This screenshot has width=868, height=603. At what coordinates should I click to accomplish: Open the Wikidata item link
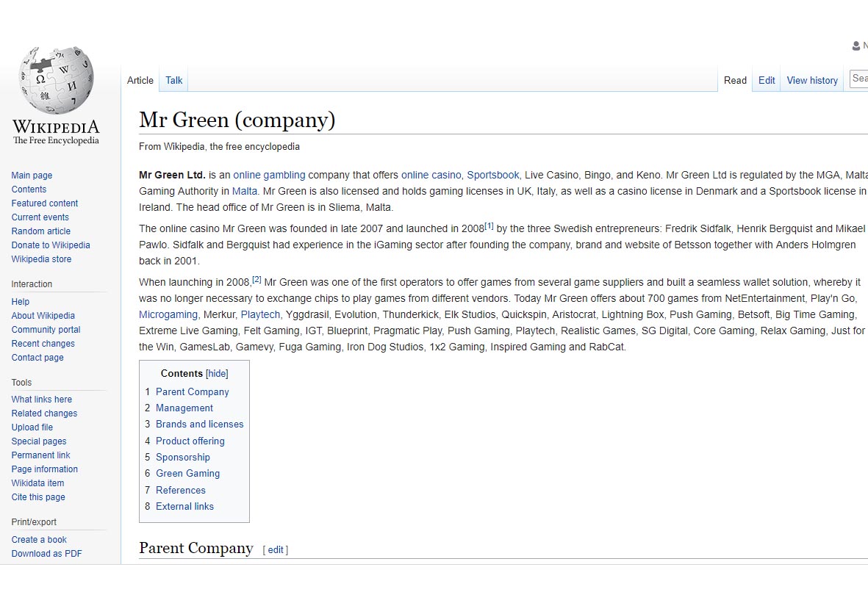pos(37,483)
